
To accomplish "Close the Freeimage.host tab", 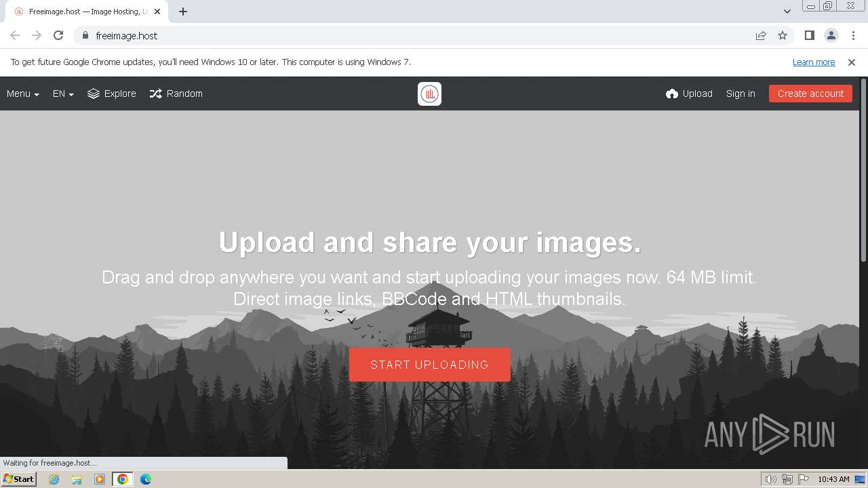I will click(157, 12).
